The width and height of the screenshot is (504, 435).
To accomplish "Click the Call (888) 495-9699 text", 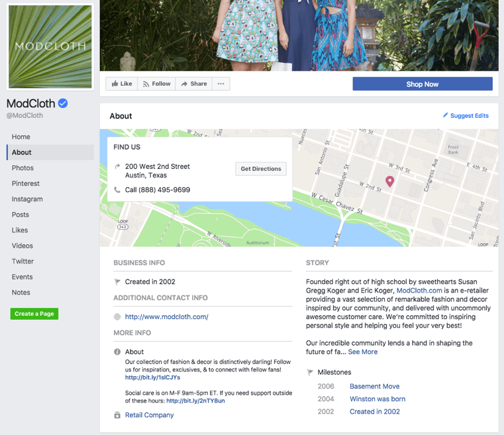I will tap(158, 190).
